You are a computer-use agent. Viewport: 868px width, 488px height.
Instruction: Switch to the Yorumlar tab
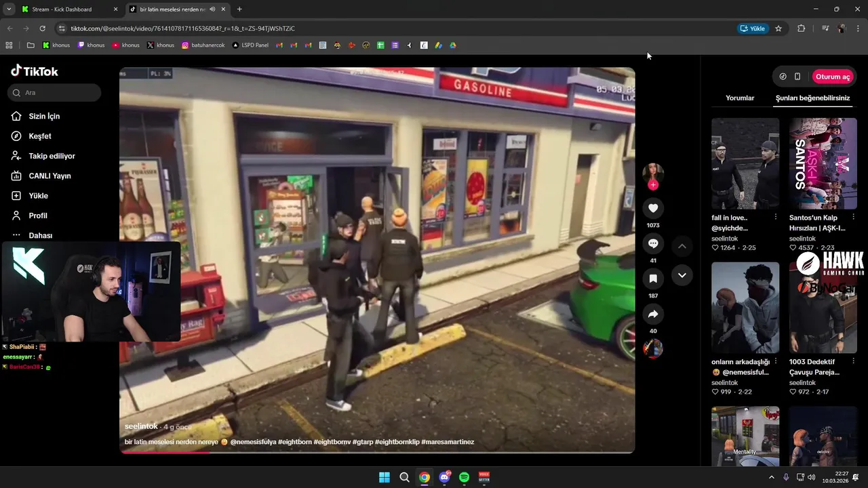(740, 98)
